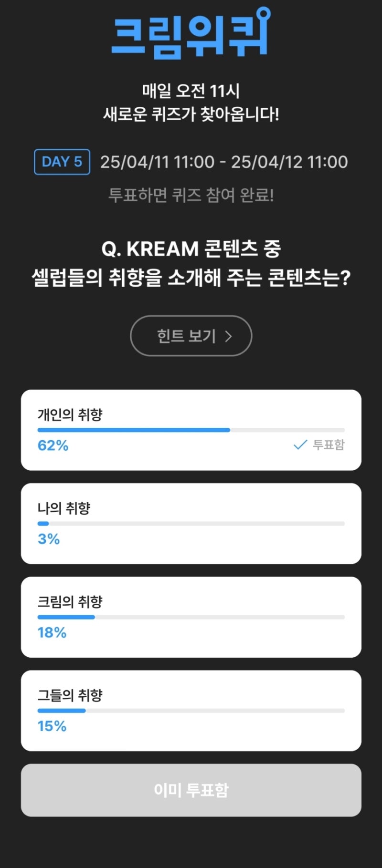Click the 3% progress bar
382x868 pixels.
191,524
